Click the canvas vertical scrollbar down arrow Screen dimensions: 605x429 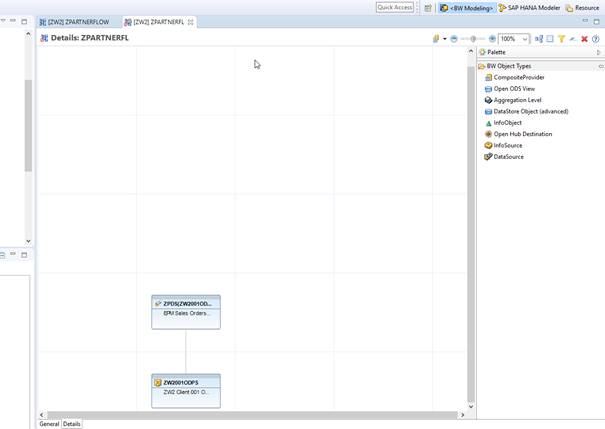(471, 406)
